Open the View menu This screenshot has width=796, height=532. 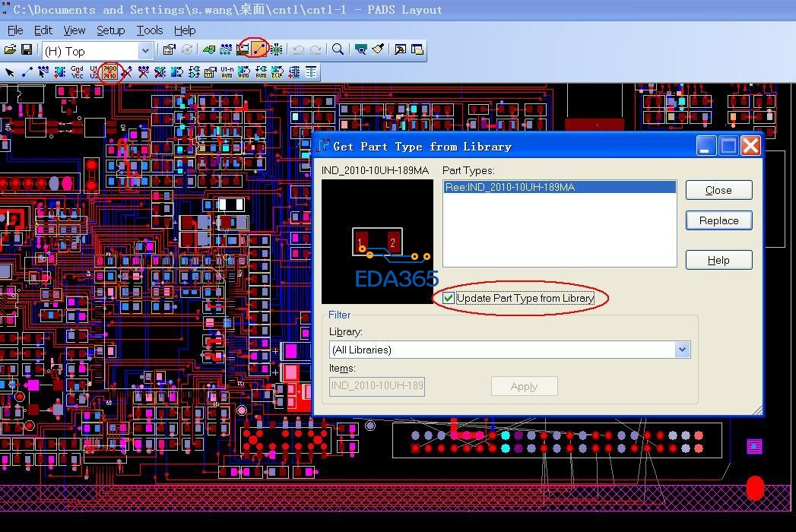tap(74, 30)
